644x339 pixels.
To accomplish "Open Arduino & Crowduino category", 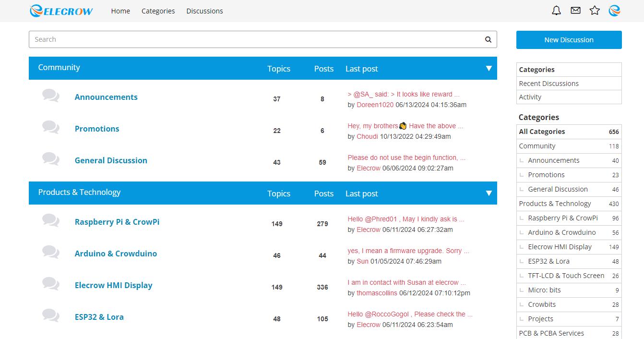I will [116, 254].
